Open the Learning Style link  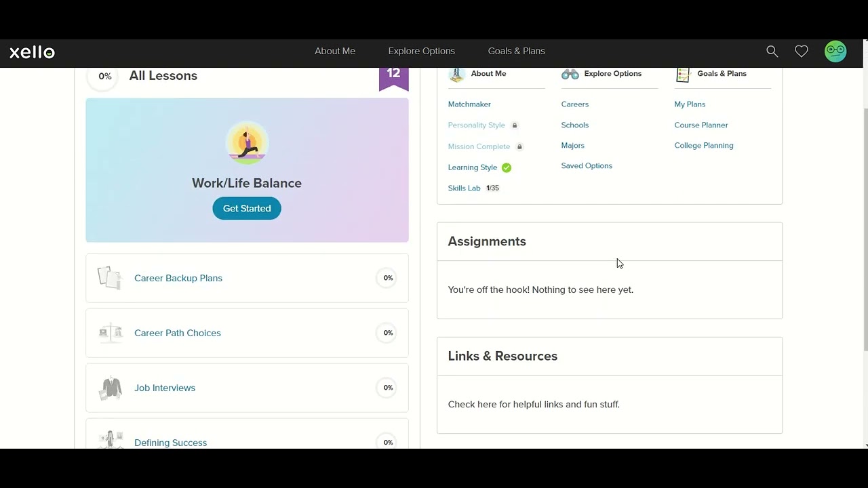pos(473,167)
